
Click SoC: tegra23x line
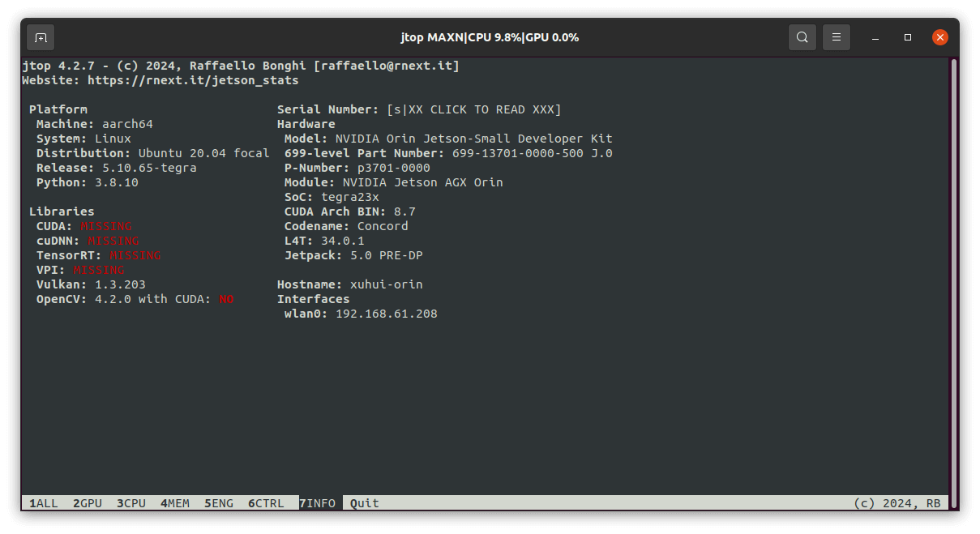[x=332, y=197]
